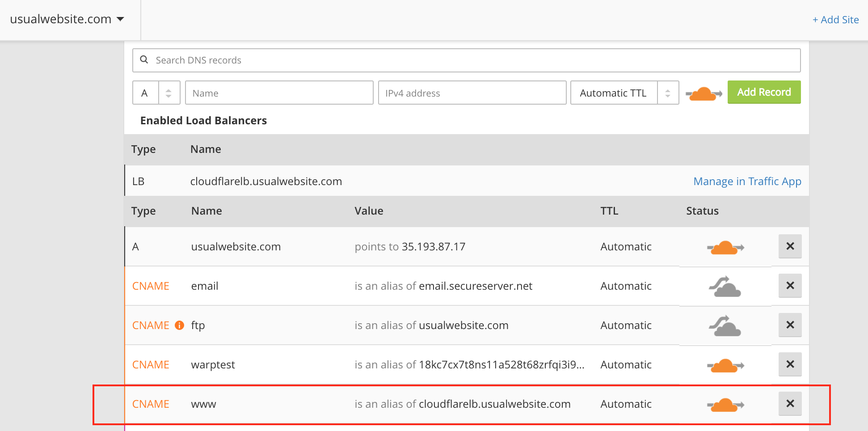Click the + Add Site link
This screenshot has height=431, width=868.
click(835, 20)
